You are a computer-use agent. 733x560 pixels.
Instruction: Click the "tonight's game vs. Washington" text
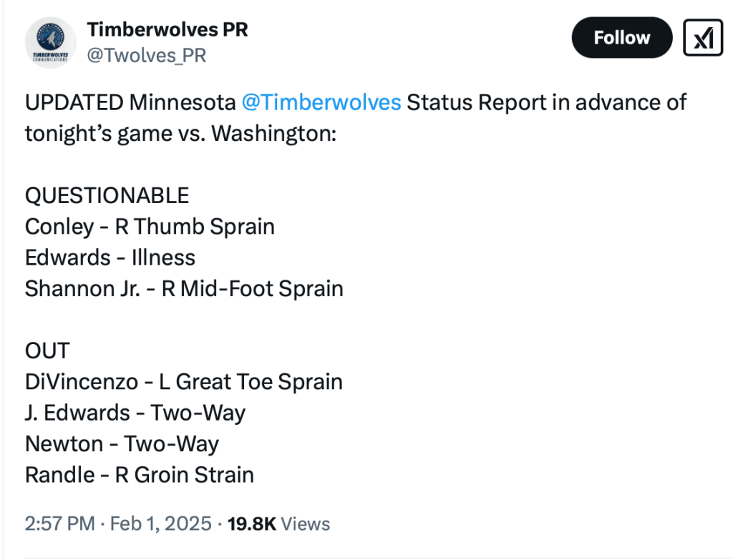(x=180, y=134)
